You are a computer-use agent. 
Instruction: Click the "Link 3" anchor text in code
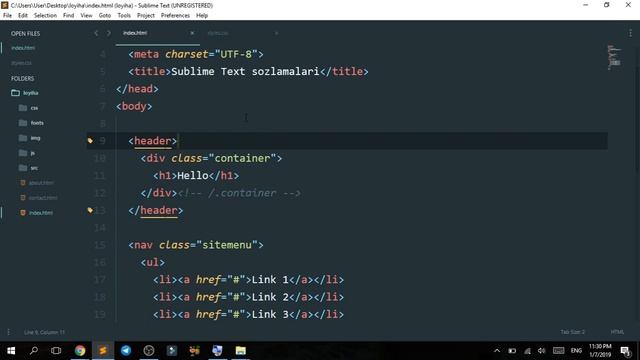[x=270, y=314]
